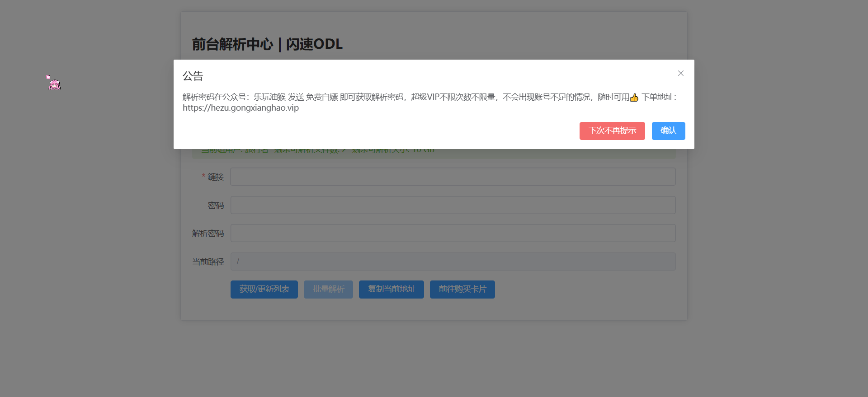
Task: Open 前往购买卡片 purchase page
Action: pyautogui.click(x=462, y=290)
